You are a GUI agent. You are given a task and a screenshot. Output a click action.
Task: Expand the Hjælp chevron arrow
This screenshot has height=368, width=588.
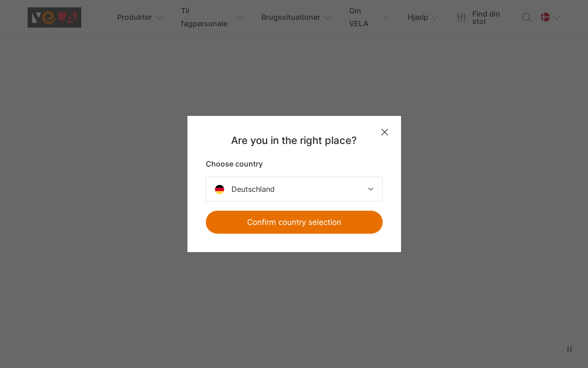click(435, 17)
